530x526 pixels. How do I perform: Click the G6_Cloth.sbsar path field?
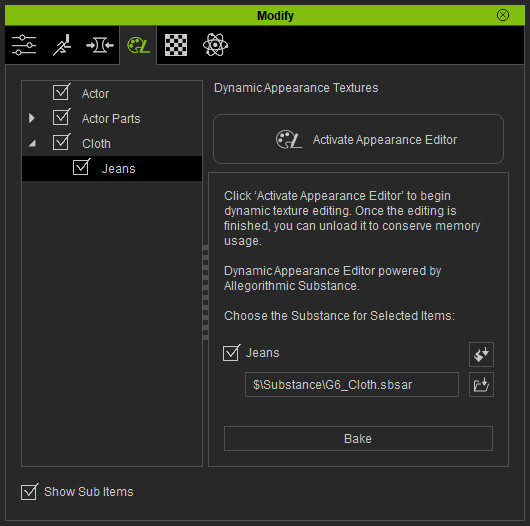coord(352,384)
